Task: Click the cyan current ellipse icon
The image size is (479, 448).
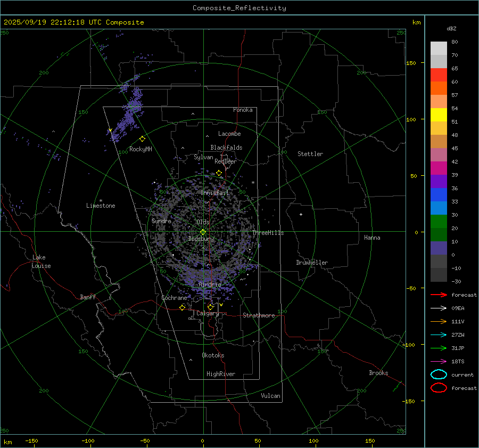Action: (x=439, y=374)
